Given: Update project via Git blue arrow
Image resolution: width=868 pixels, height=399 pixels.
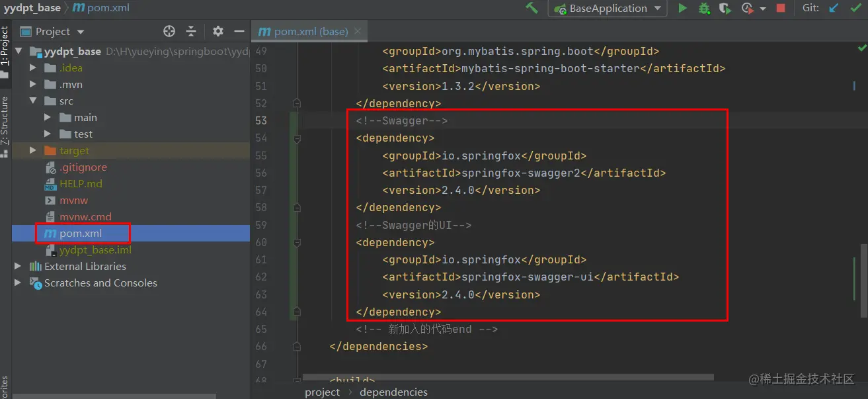Looking at the screenshot, I should pyautogui.click(x=834, y=8).
